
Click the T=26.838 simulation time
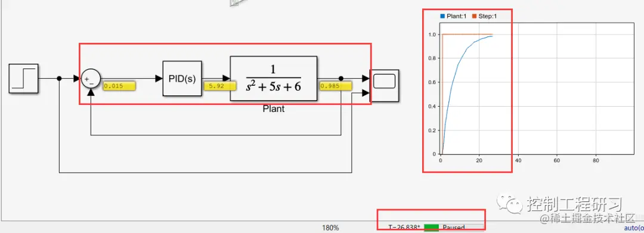[404, 228]
